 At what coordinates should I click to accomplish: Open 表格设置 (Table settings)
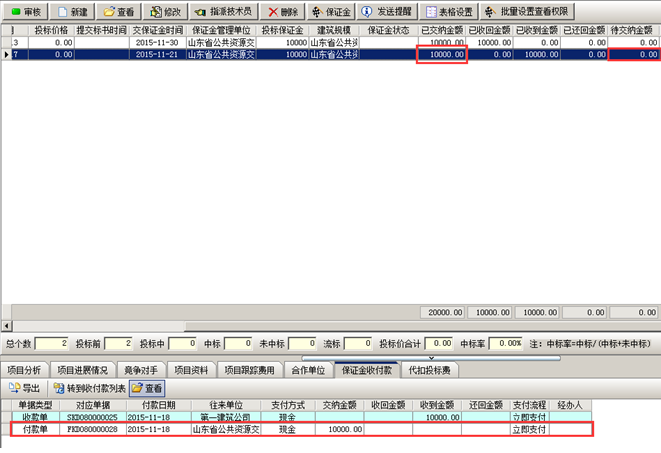(446, 11)
